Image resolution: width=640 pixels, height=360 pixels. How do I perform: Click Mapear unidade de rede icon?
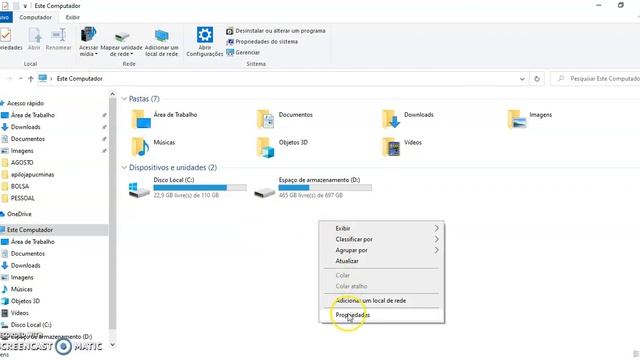pos(122,37)
